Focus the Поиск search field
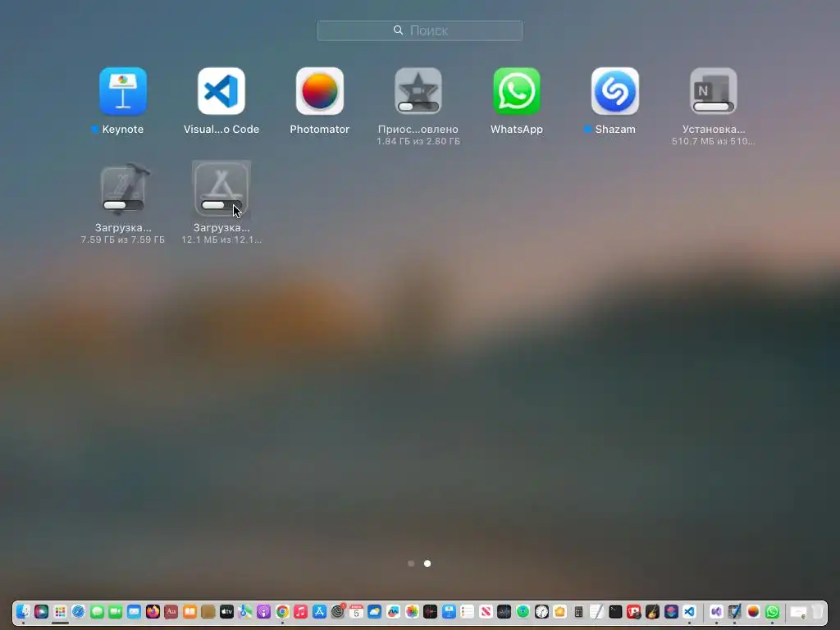Viewport: 840px width, 630px height. tap(420, 30)
